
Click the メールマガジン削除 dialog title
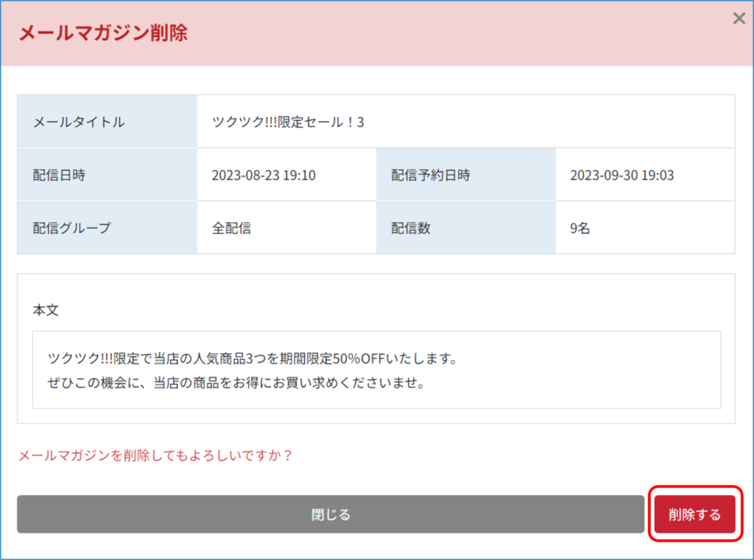pos(103,32)
